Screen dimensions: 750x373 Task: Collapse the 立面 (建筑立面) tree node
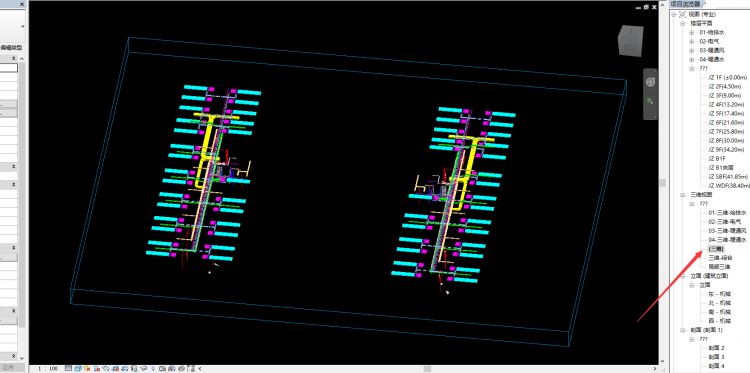click(683, 276)
